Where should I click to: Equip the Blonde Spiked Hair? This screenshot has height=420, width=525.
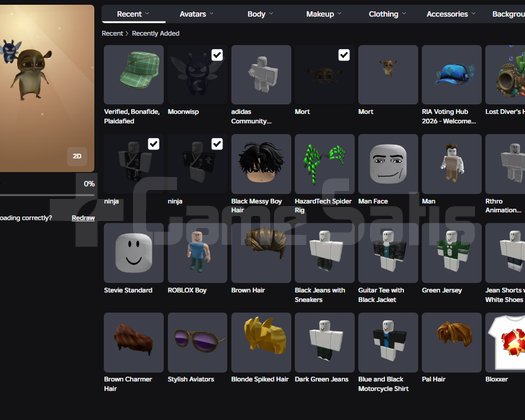coord(261,342)
